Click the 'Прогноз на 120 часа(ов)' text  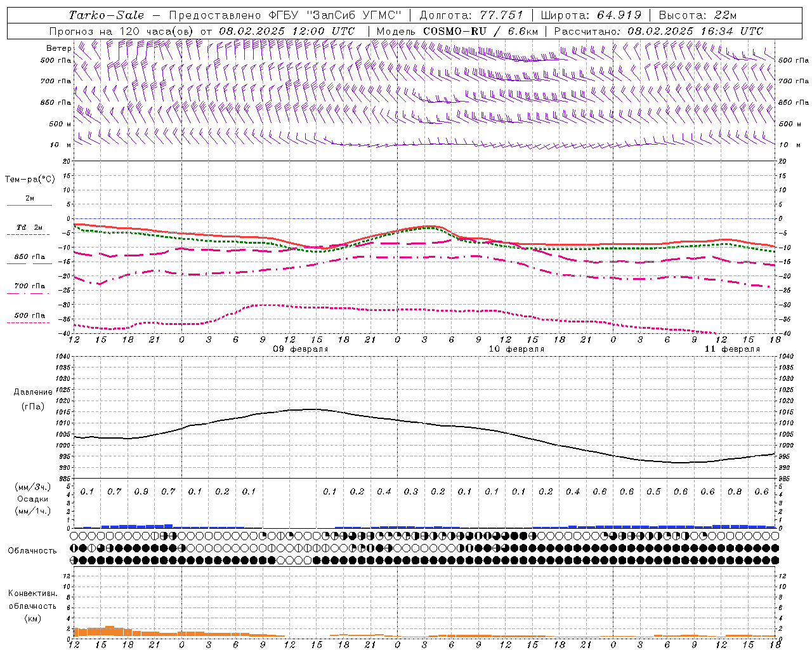tap(122, 31)
